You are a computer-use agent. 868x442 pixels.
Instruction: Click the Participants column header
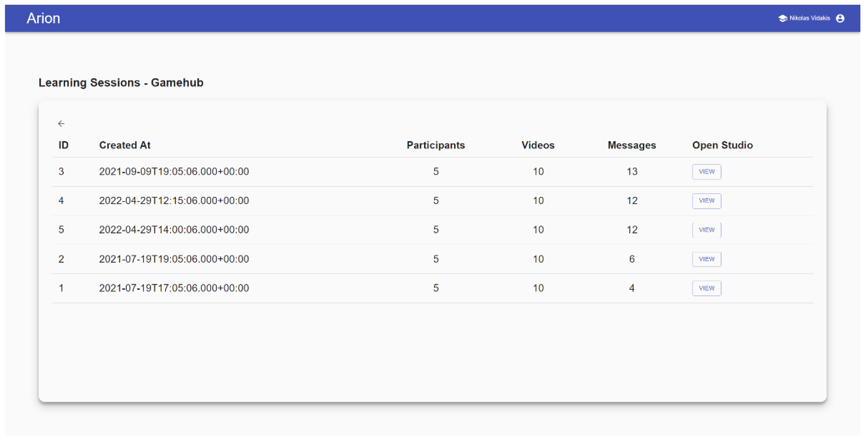coord(435,145)
